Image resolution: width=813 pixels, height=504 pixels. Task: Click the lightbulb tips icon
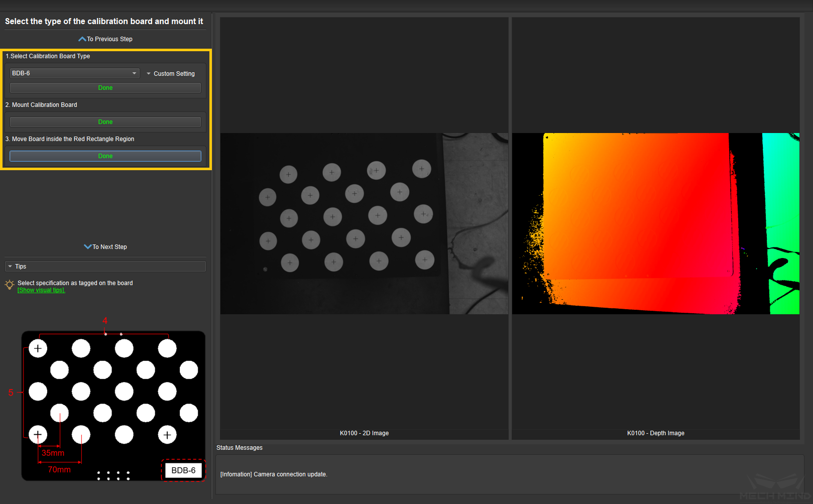[x=10, y=285]
